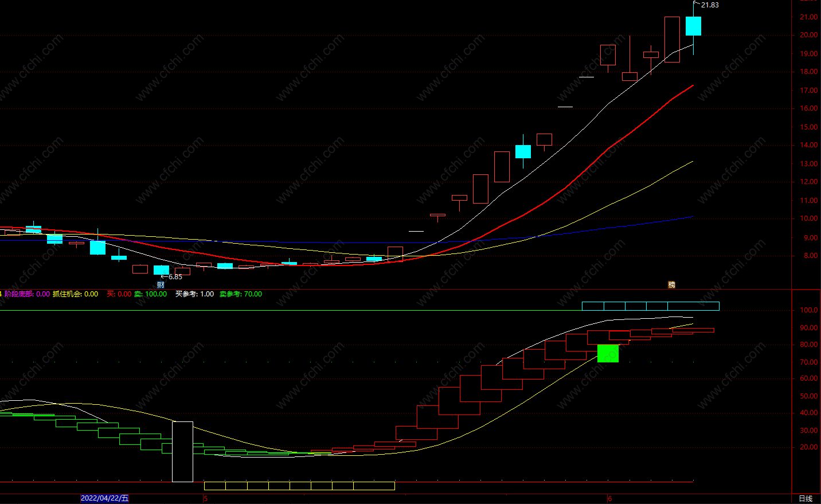The height and width of the screenshot is (504, 821).
Task: Select the cyan candlestick under the 21.83 label
Action: pyautogui.click(x=693, y=26)
